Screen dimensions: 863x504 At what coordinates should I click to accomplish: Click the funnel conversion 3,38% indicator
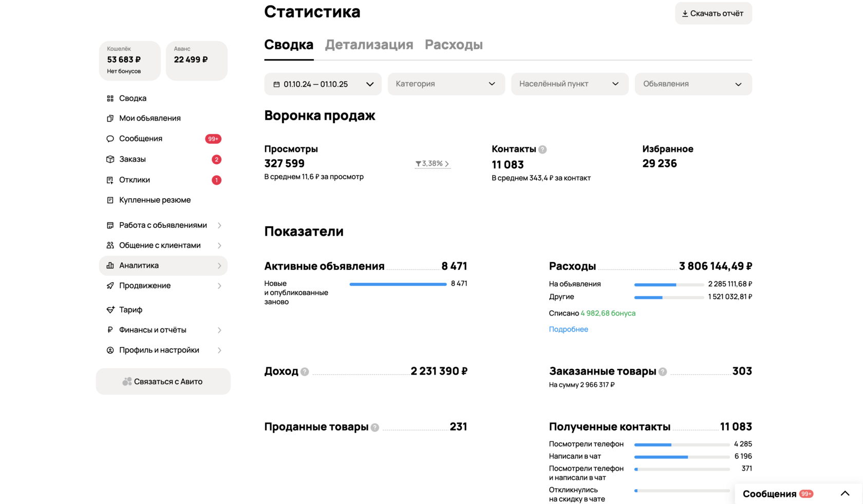point(433,164)
